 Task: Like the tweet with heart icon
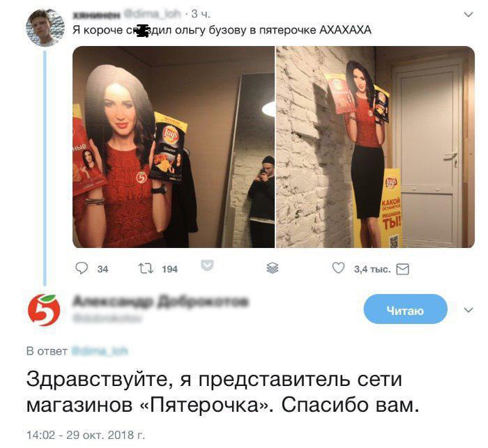[338, 268]
